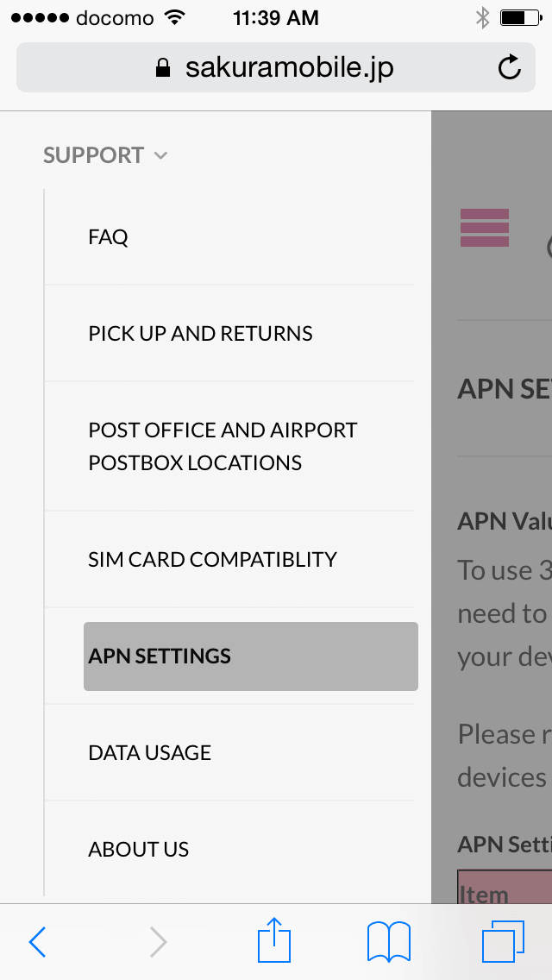
Task: Open Post Office and Airport Postbox Locations
Action: [223, 446]
